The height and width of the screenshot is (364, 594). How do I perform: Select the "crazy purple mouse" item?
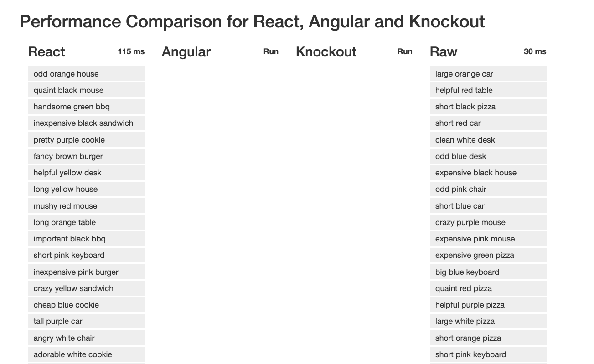click(x=488, y=222)
